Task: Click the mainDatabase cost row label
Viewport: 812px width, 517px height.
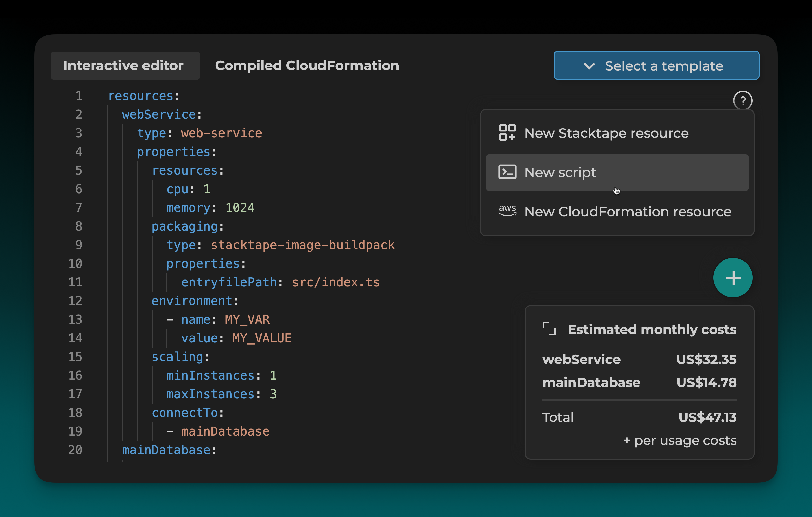Action: click(x=591, y=382)
